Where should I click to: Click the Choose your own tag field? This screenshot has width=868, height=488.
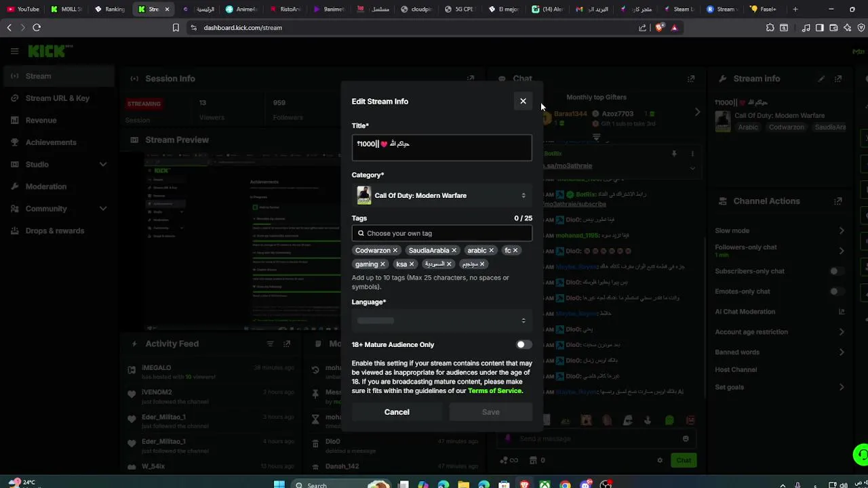coord(441,233)
